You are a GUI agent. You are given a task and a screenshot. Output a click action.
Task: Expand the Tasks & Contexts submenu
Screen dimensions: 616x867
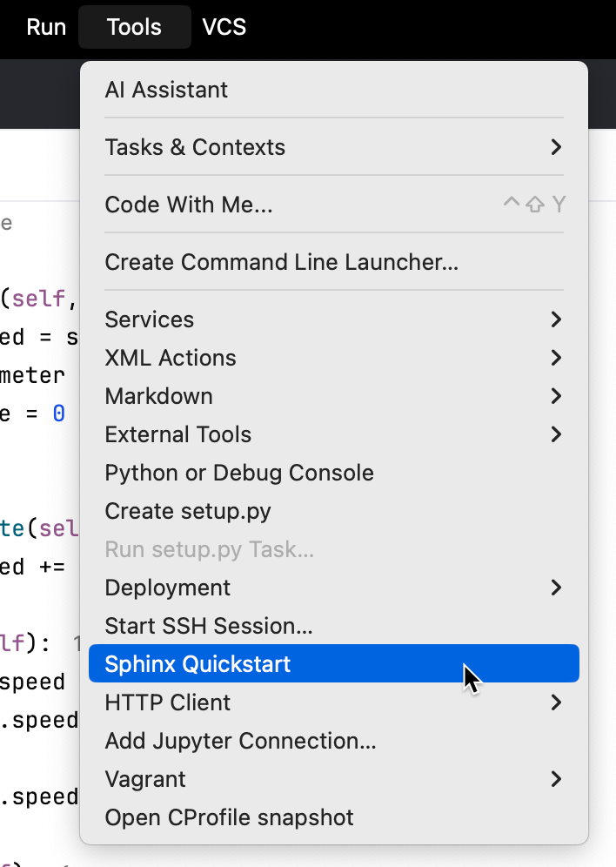click(x=195, y=147)
